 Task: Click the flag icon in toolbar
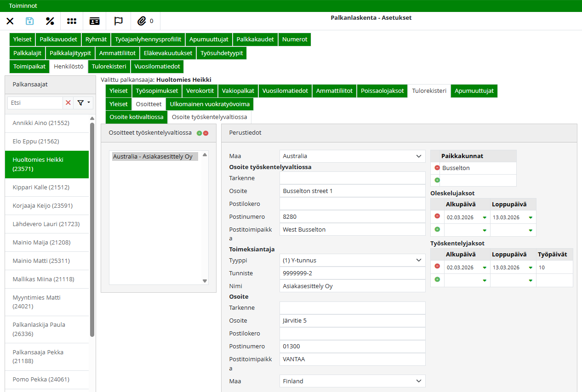click(118, 21)
